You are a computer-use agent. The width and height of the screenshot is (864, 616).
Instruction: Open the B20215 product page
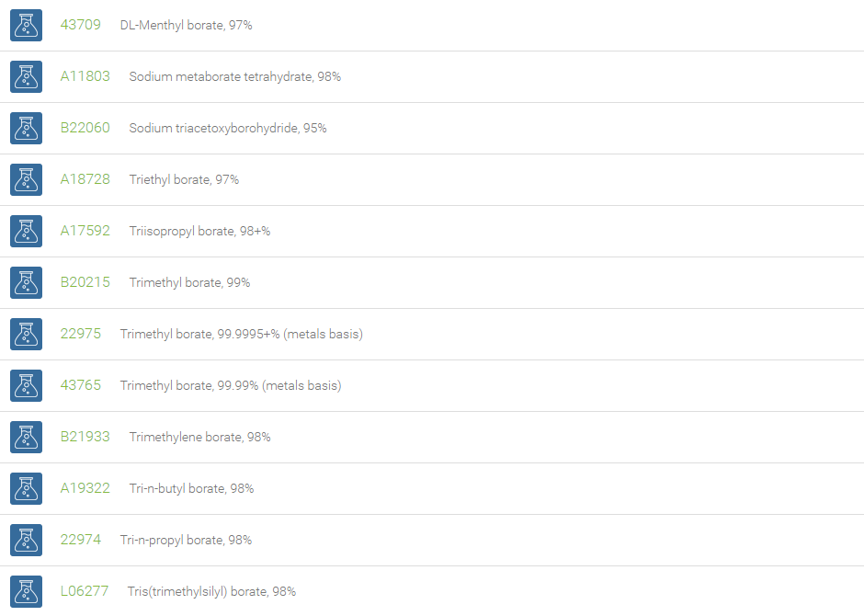coord(85,282)
